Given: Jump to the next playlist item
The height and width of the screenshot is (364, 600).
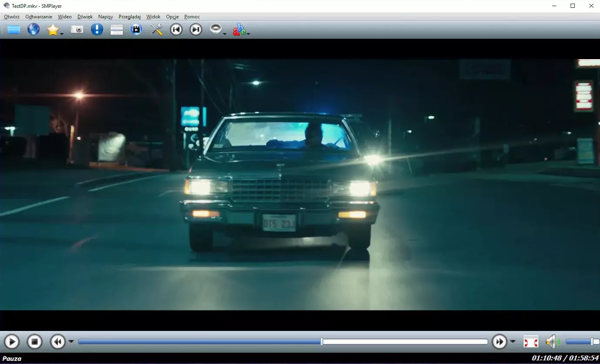Looking at the screenshot, I should coord(196,30).
